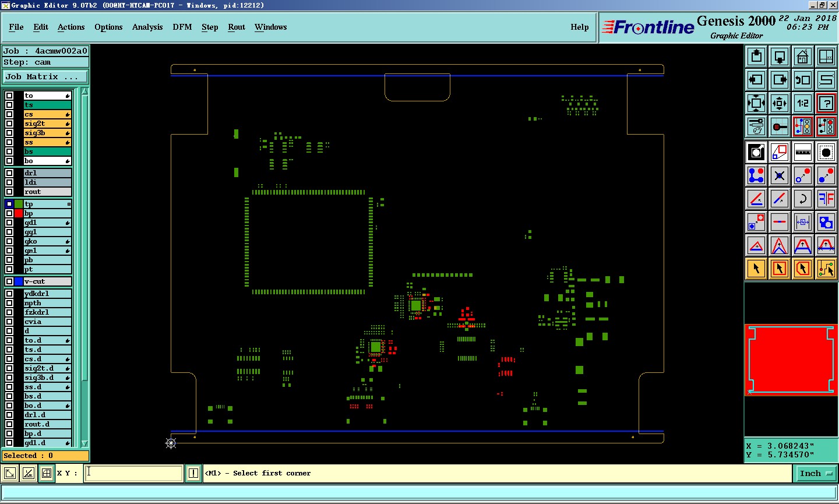Toggle the checkbox for layer cs

[9, 114]
